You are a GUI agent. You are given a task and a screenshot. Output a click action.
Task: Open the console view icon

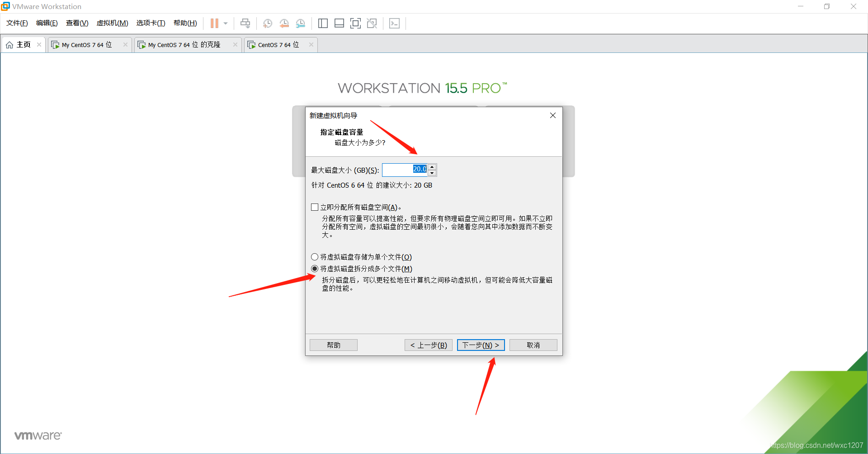click(x=394, y=23)
